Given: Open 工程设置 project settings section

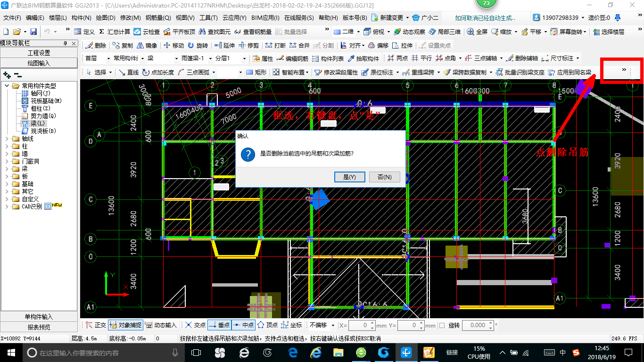Looking at the screenshot, I should pos(39,53).
